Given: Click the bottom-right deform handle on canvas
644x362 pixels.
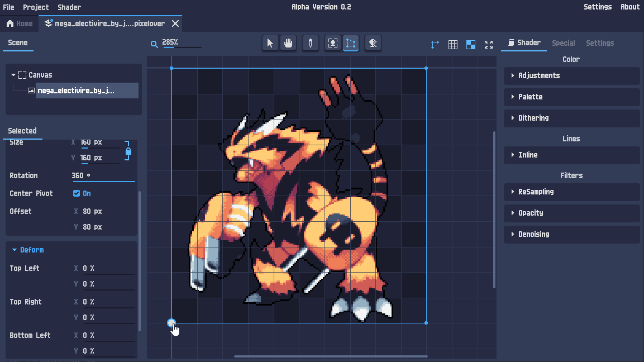Looking at the screenshot, I should tap(426, 323).
